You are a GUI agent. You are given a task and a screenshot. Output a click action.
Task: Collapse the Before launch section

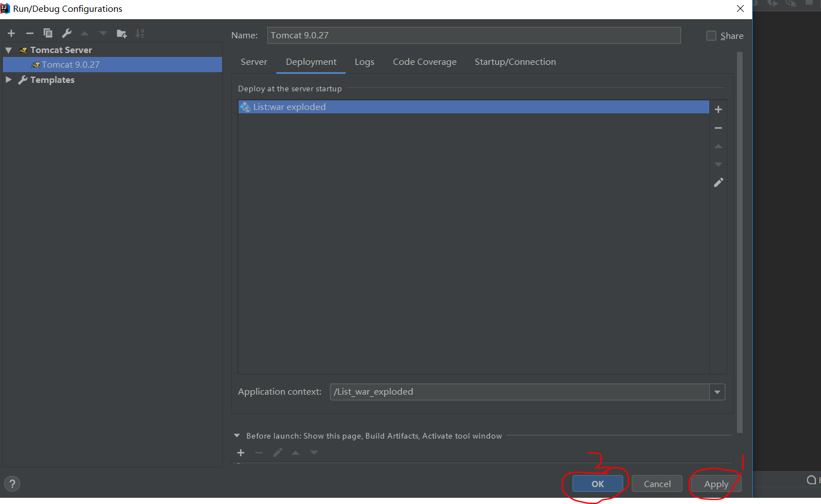(237, 436)
